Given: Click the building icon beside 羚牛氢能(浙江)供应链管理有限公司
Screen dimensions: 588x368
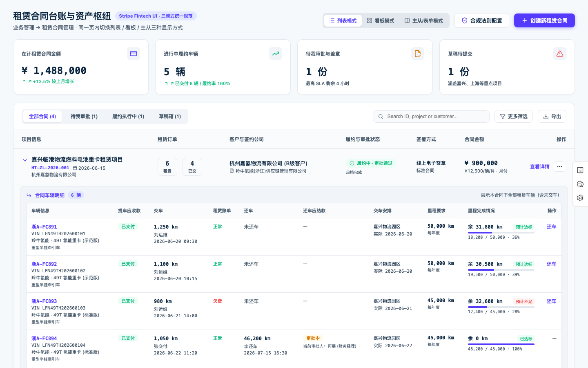Looking at the screenshot, I should 232,171.
